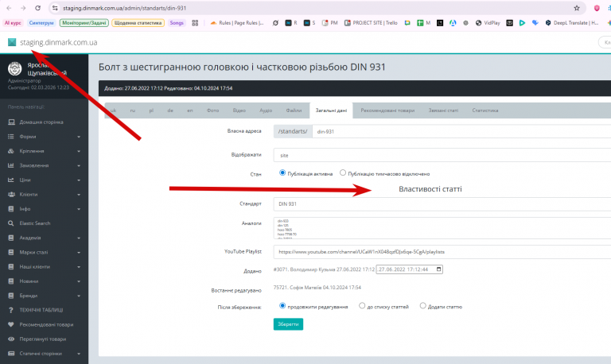Switch to the Відео tab
The image size is (611, 364).
[239, 110]
